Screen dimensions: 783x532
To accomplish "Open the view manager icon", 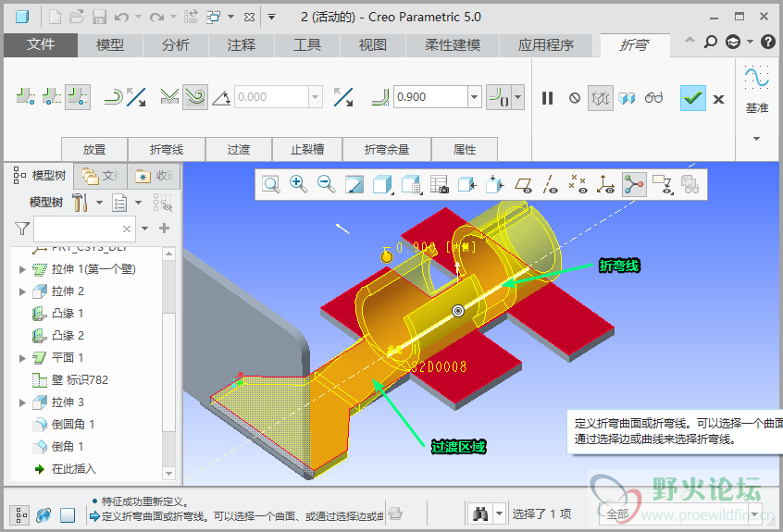I will pyautogui.click(x=439, y=185).
